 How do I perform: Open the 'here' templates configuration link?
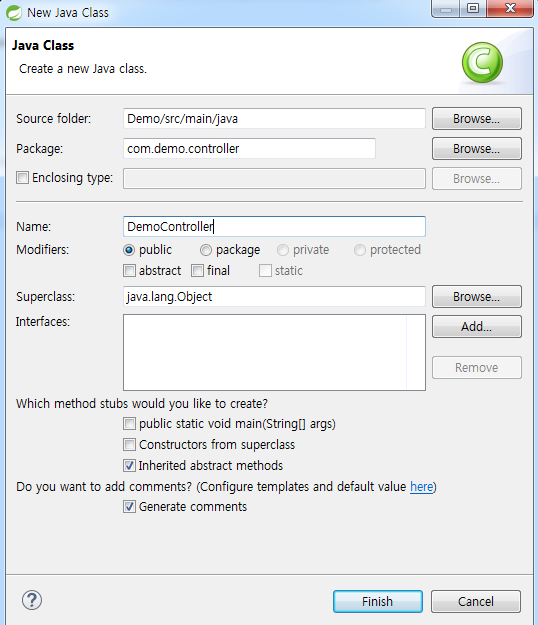[x=421, y=487]
